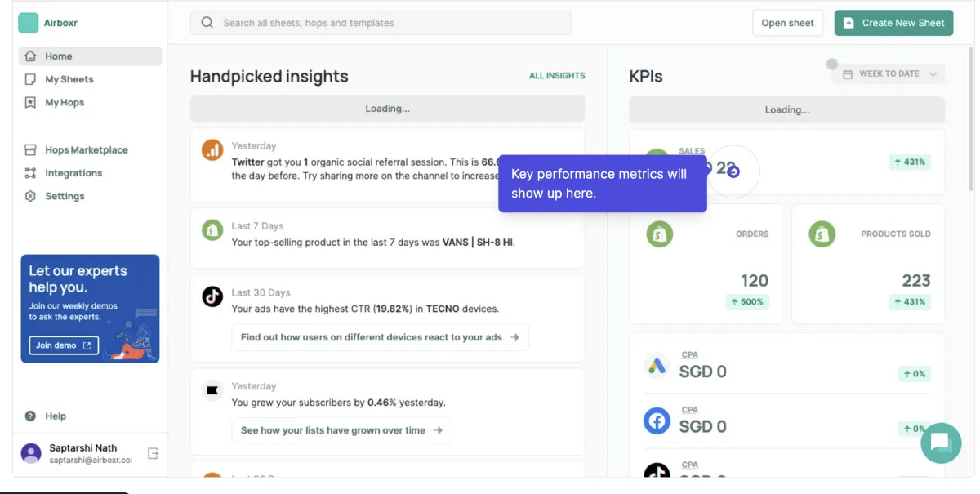Click the TikTok icon in insights
This screenshot has height=494, width=980.
(212, 296)
